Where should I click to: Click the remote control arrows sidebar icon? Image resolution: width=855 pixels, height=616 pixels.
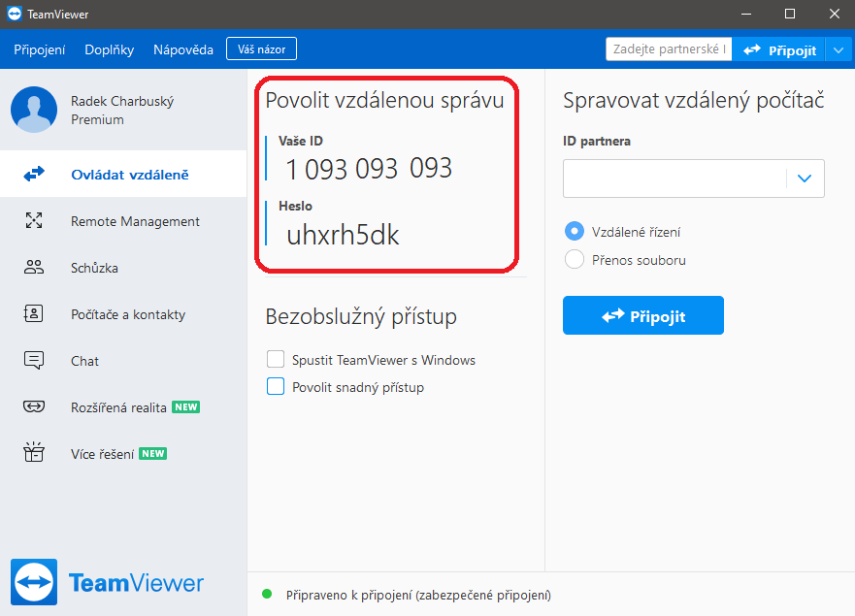tap(34, 175)
